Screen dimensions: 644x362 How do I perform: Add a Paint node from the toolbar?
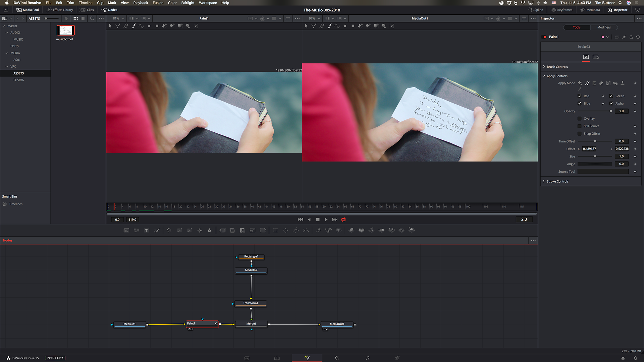coord(157,230)
